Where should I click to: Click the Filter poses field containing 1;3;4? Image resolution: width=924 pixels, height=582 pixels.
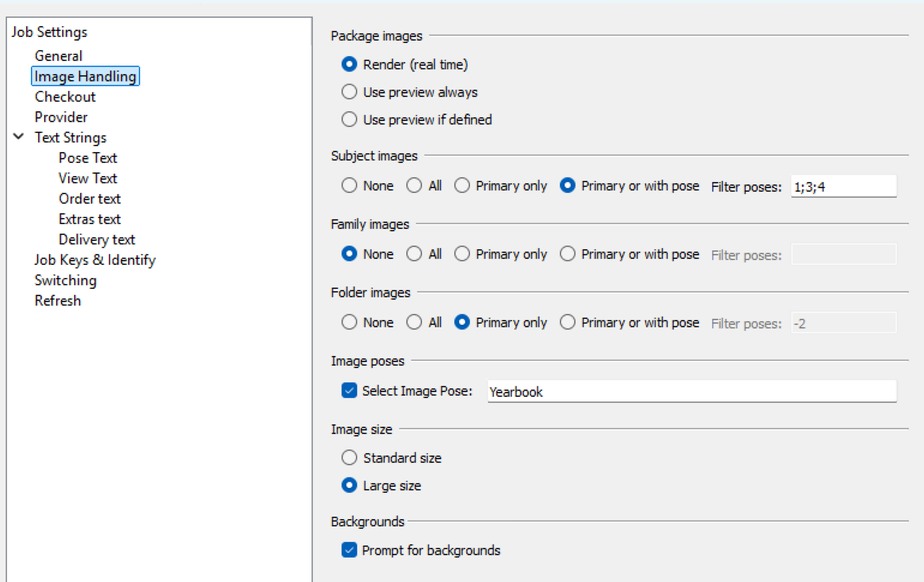[843, 186]
